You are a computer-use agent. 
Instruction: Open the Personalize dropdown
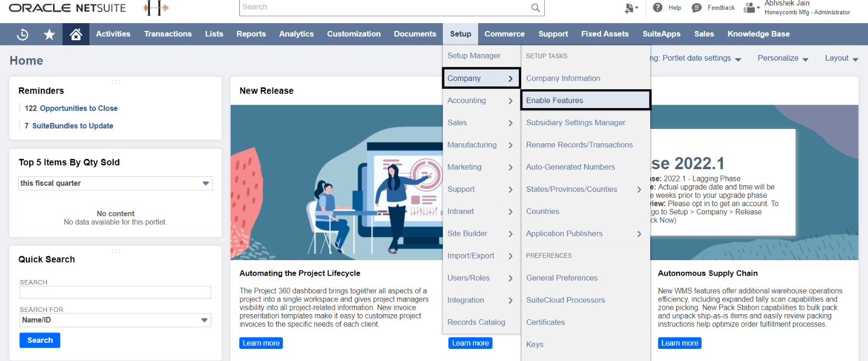point(783,58)
